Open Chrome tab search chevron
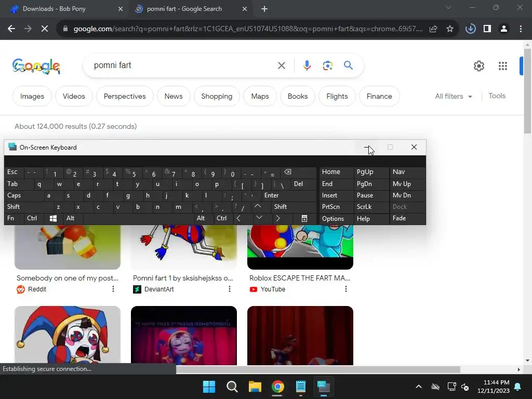Image resolution: width=532 pixels, height=399 pixels. click(x=448, y=7)
